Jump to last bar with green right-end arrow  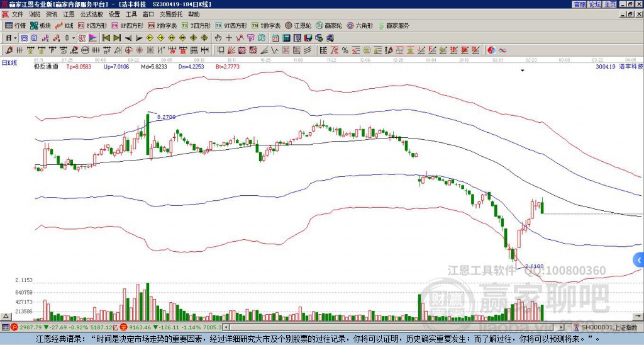click(x=117, y=38)
